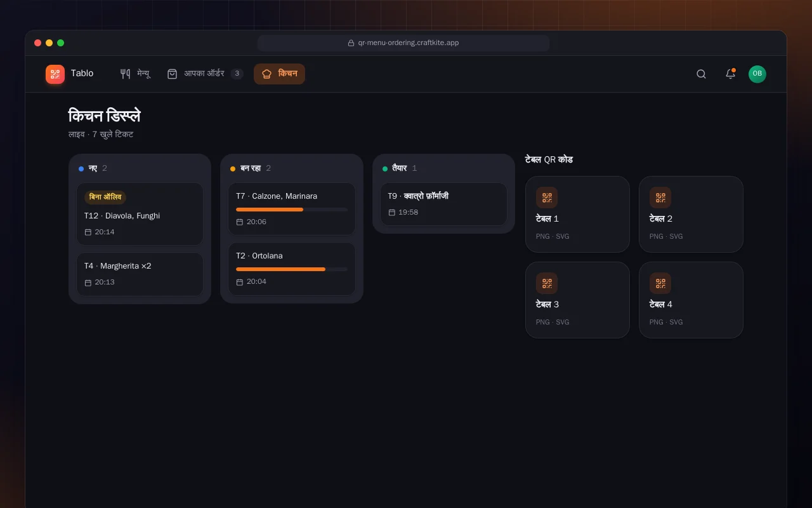Open the मेन्यू tab
The height and width of the screenshot is (508, 812).
[135, 74]
